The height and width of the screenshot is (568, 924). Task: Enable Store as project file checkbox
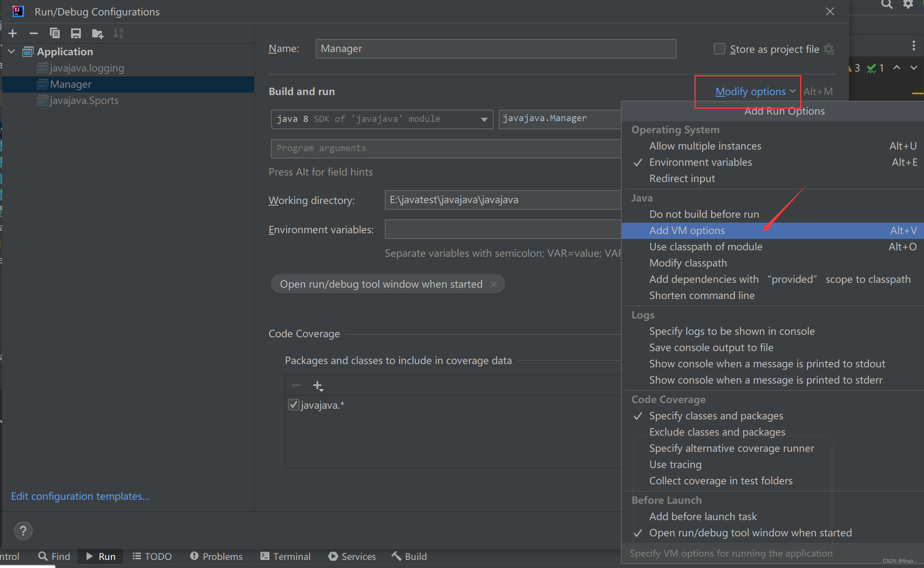coord(719,49)
